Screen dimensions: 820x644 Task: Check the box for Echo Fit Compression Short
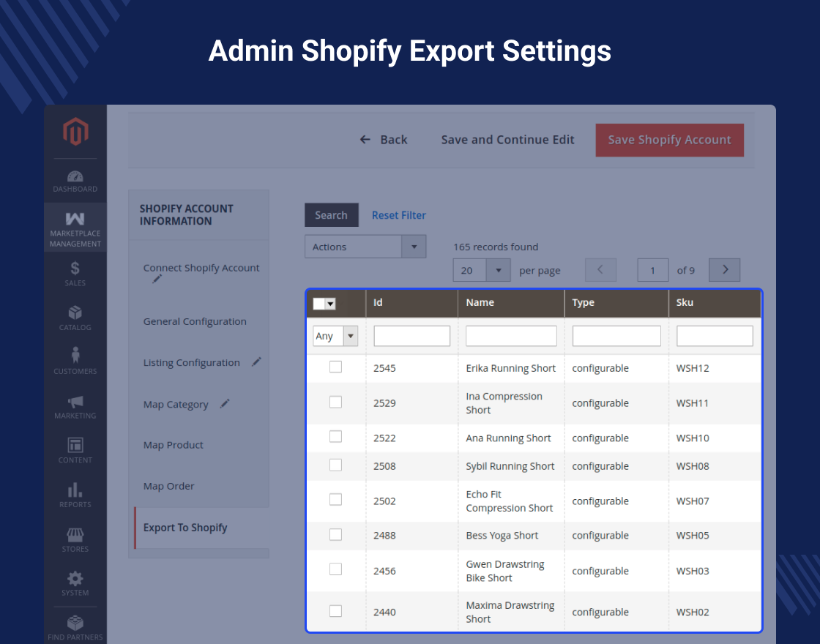pos(336,499)
